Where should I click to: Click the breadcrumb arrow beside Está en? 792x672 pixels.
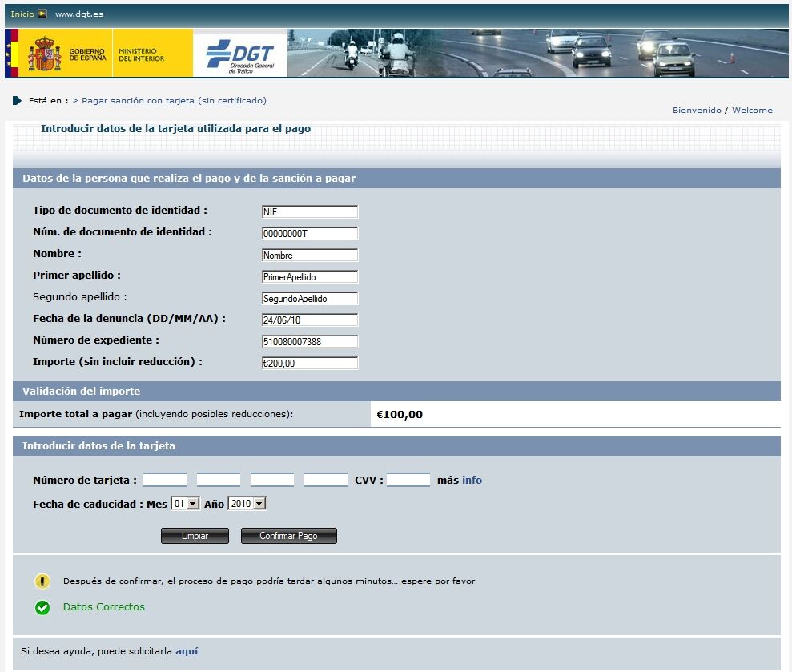tap(17, 101)
